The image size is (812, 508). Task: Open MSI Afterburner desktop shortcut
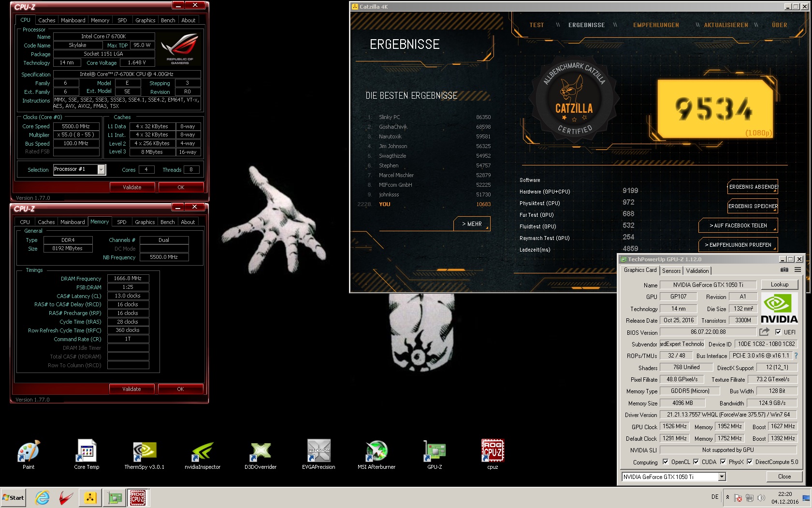click(x=377, y=454)
